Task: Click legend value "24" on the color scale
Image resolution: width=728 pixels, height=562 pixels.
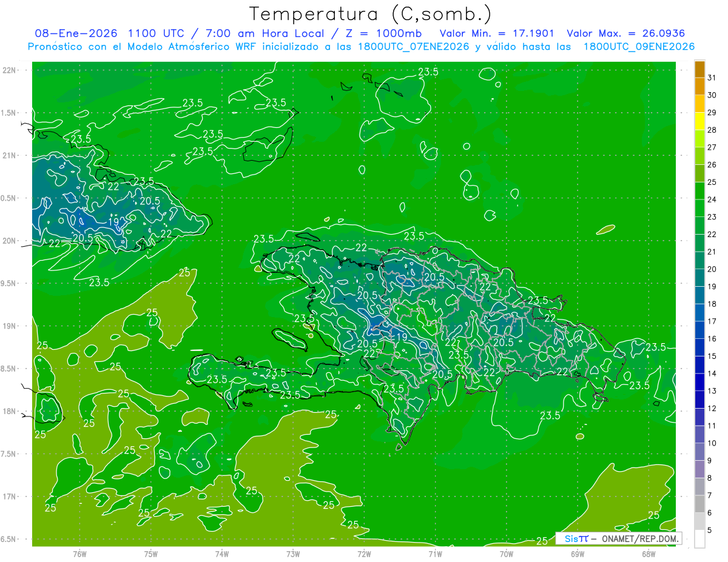Action: (x=712, y=199)
